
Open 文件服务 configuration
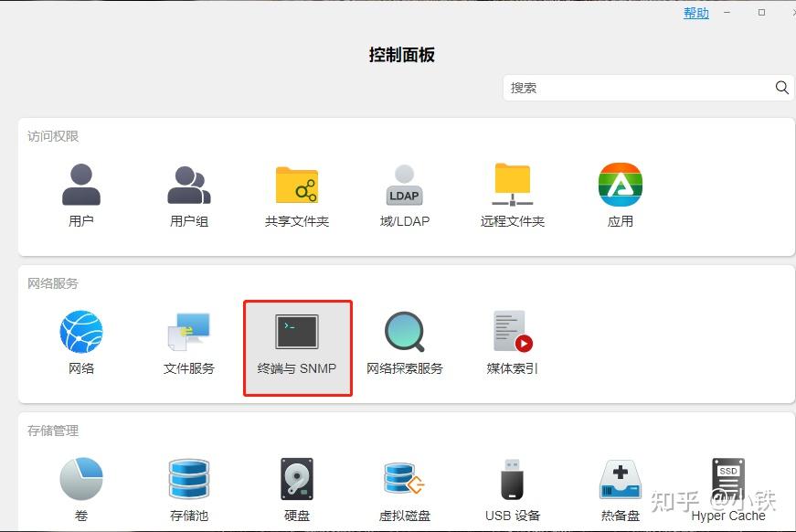coord(188,343)
